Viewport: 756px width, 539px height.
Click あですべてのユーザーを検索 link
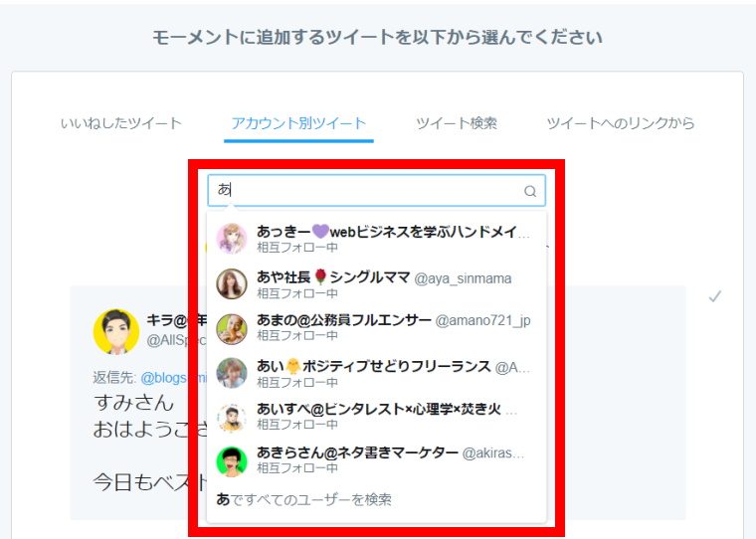coord(304,499)
